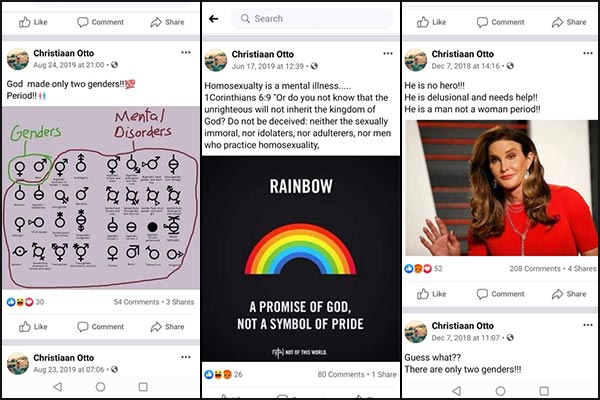Open three-dot menu on Dec 7, 2018 14:16 post
Image resolution: width=600 pixels, height=400 pixels.
click(588, 53)
